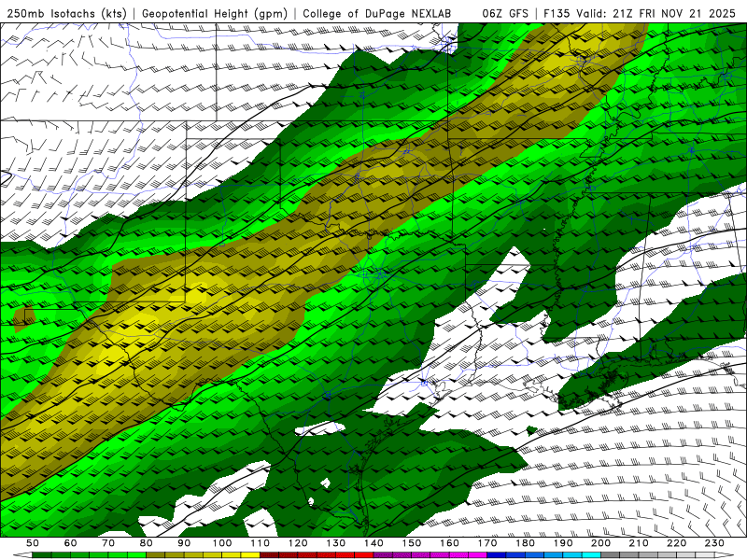Select the '180' legend scale label
The height and width of the screenshot is (560, 747).
coord(526,543)
